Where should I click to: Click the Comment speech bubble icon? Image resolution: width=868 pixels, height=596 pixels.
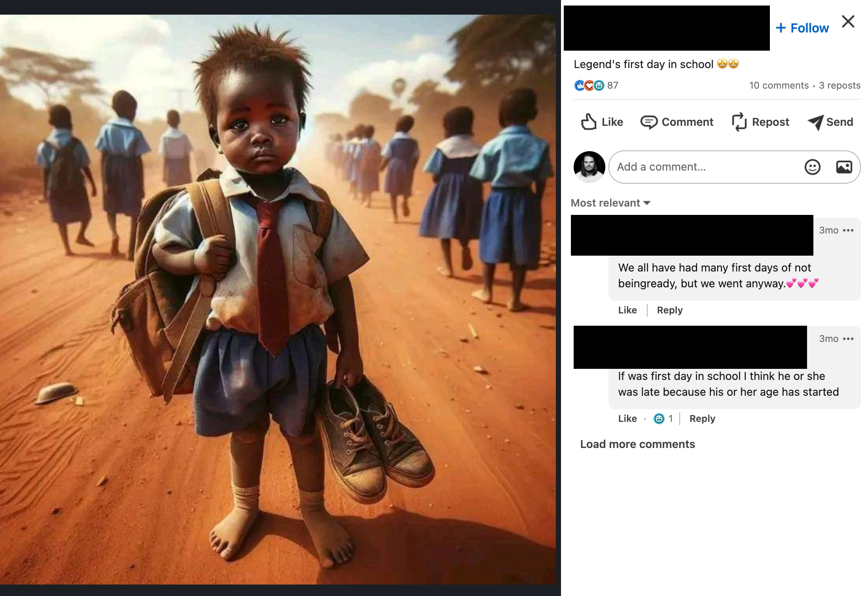(x=649, y=122)
